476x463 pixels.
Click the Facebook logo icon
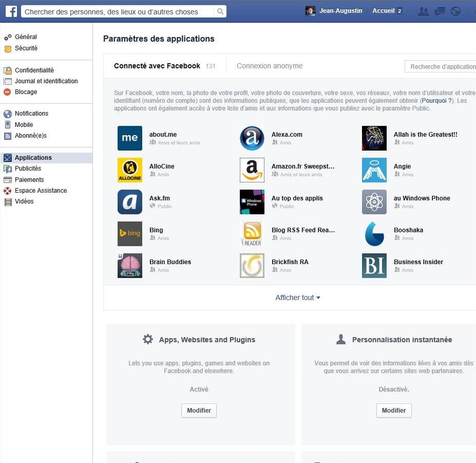pyautogui.click(x=11, y=11)
